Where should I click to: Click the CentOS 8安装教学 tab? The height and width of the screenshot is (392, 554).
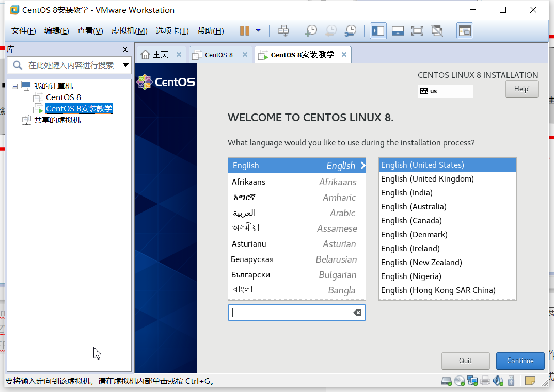[303, 55]
